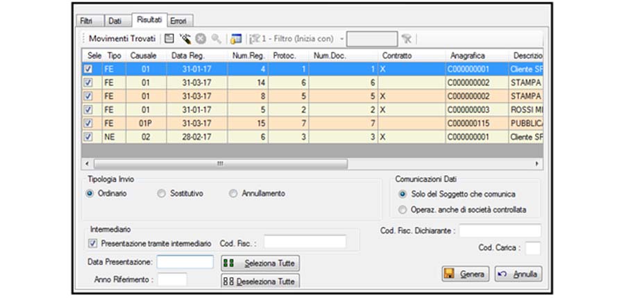Toggle Presentazione tramite intermediario checkbox
This screenshot has height=298, width=644.
(x=93, y=243)
